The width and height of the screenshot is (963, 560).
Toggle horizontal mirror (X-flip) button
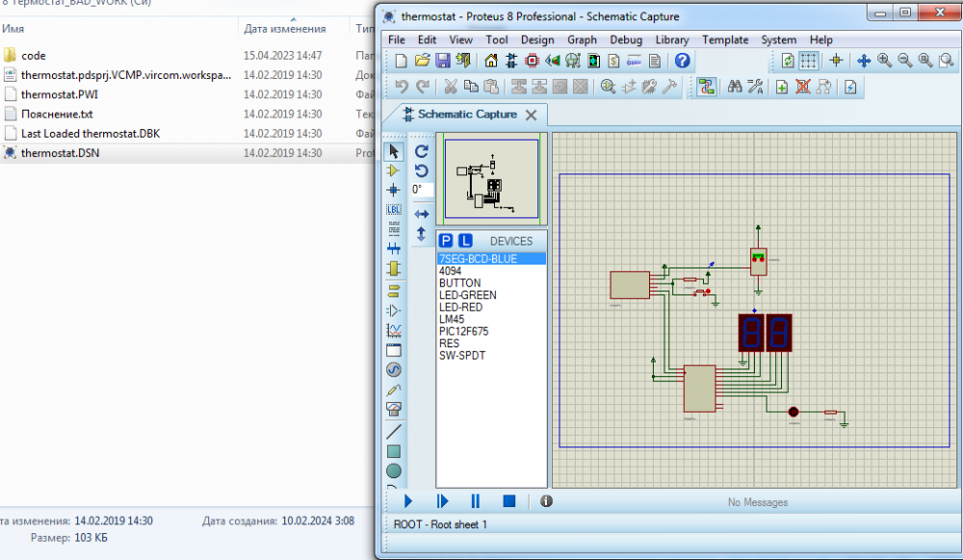pos(421,214)
